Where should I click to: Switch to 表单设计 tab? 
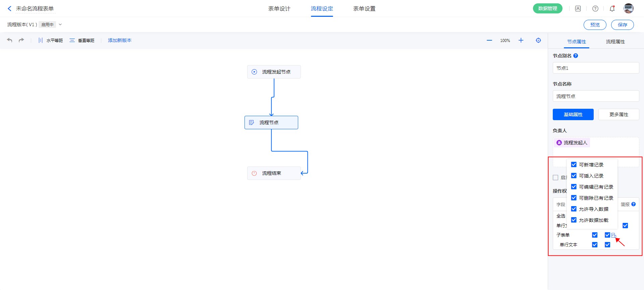(279, 9)
